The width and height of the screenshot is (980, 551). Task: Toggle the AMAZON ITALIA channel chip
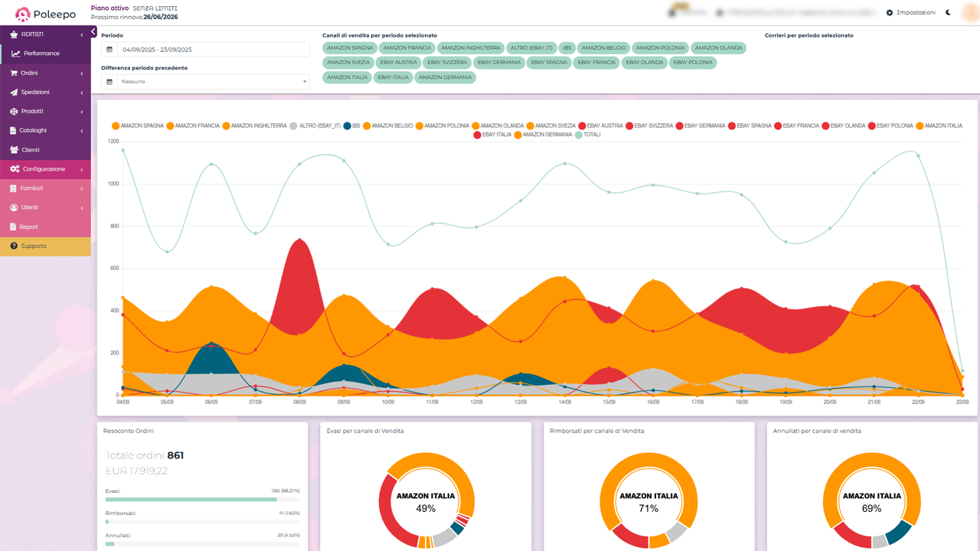348,77
